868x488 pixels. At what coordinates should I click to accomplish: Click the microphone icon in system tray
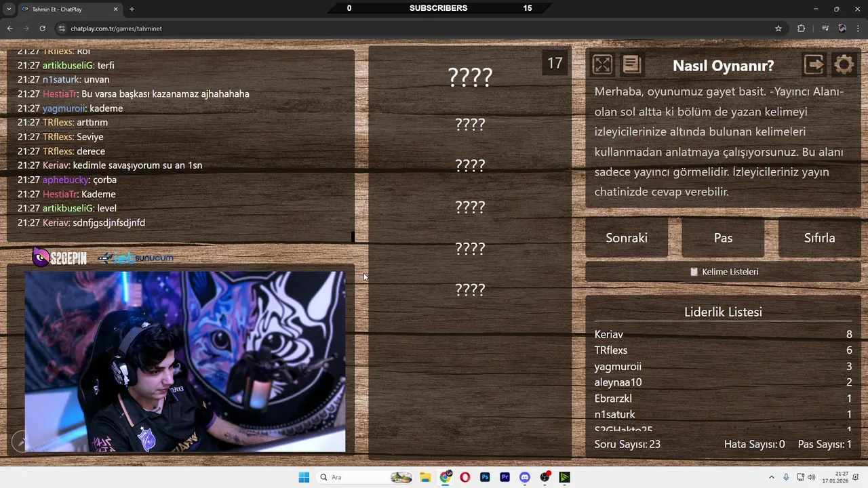pyautogui.click(x=786, y=477)
